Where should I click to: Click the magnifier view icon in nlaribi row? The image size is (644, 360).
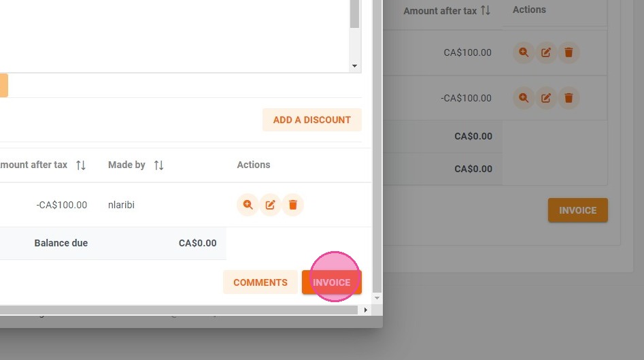coord(248,205)
